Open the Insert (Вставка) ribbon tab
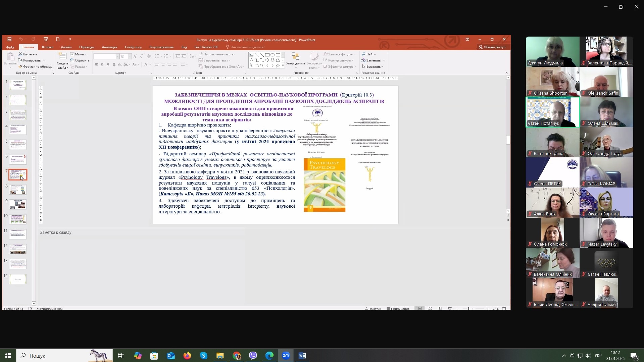 [48, 47]
